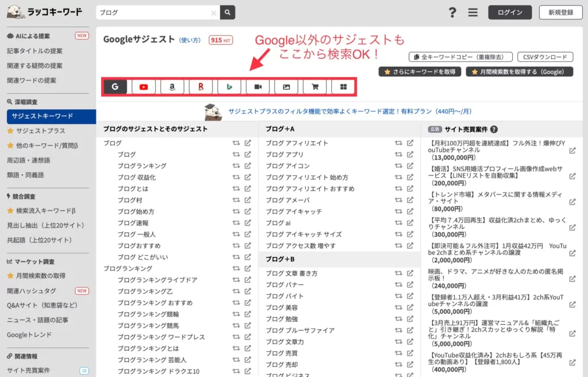Click keyword ブログ ブルーサファイア

click(x=300, y=330)
